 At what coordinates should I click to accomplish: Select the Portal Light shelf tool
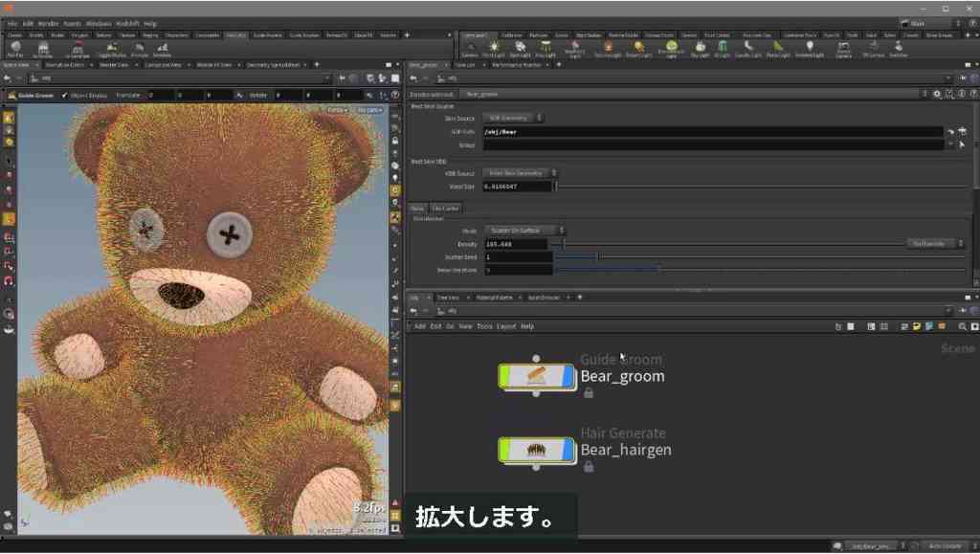pos(777,49)
